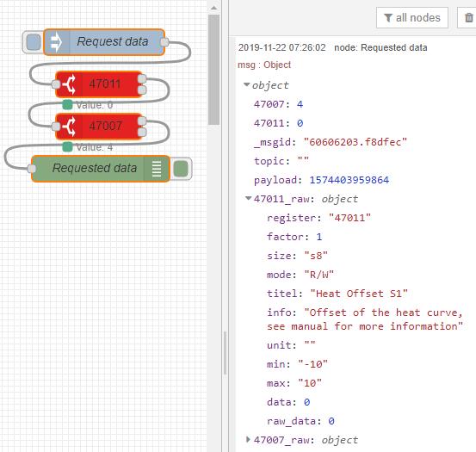Click the green status indicator for Value: 4
476x452 pixels.
(x=67, y=147)
